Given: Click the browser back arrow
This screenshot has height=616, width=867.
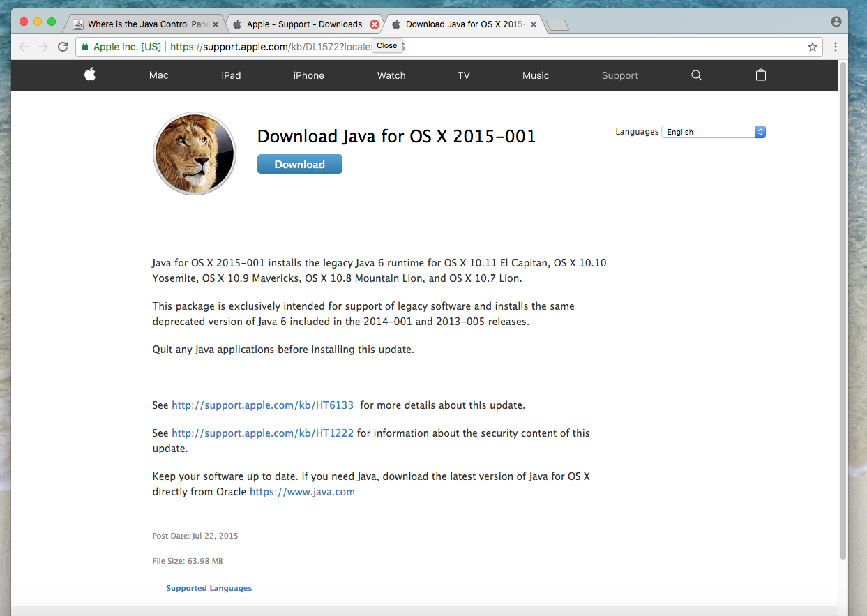Looking at the screenshot, I should click(24, 47).
